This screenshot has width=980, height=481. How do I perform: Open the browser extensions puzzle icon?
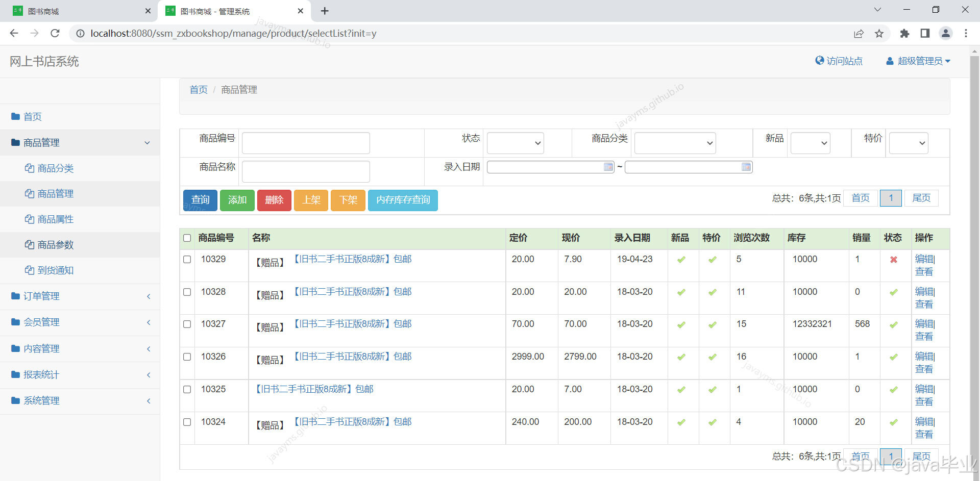904,33
